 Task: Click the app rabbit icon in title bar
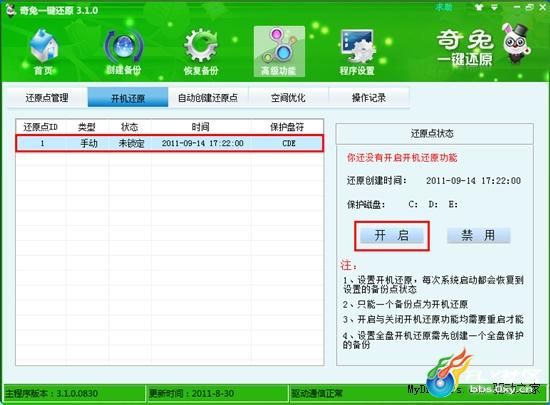10,10
